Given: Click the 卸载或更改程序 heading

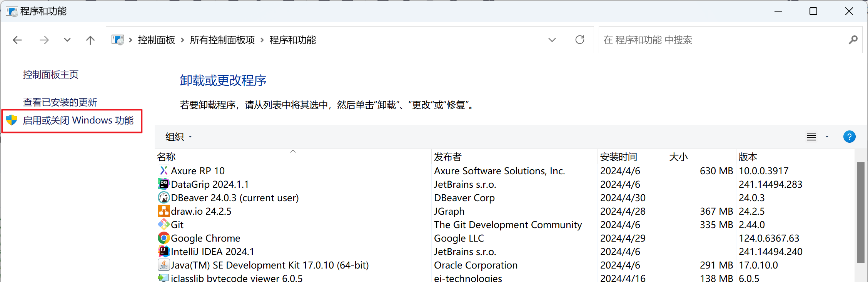Looking at the screenshot, I should coord(223,80).
